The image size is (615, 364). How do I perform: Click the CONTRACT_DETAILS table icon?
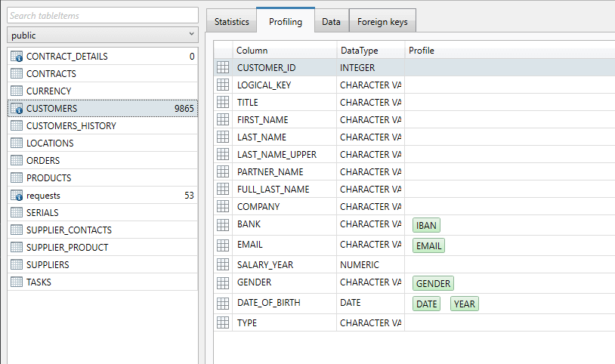17,57
